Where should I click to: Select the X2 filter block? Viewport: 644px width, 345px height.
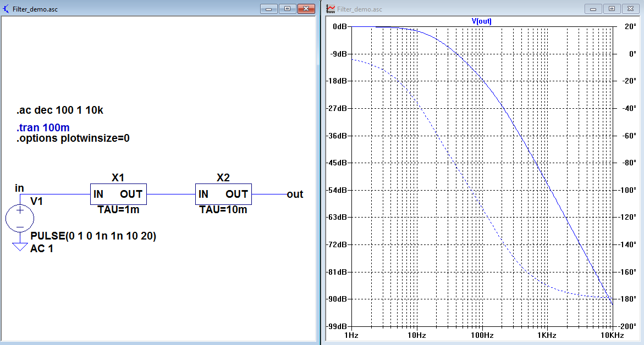tap(223, 194)
